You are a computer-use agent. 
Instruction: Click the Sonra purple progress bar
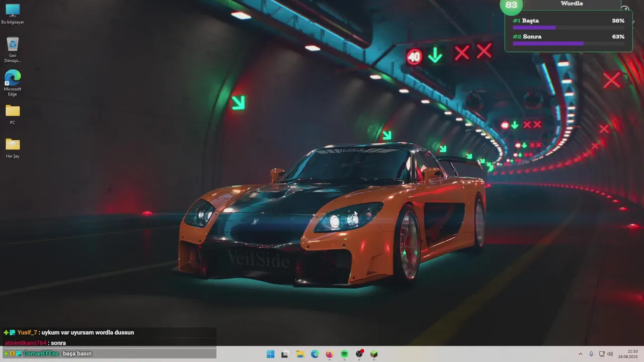click(548, 44)
